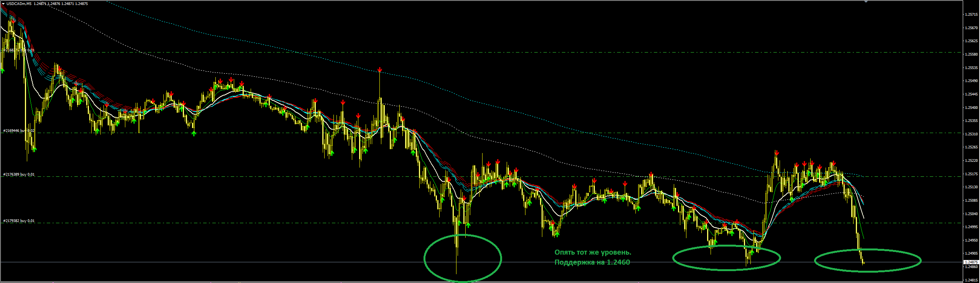The image size is (980, 283).
Task: Click the 1.25580 price scale label
Action: pos(970,54)
